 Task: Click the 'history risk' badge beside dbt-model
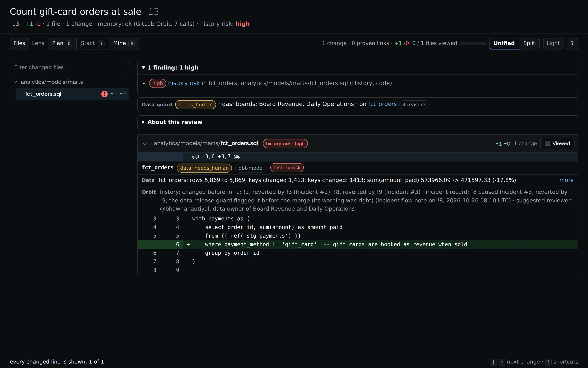click(287, 168)
